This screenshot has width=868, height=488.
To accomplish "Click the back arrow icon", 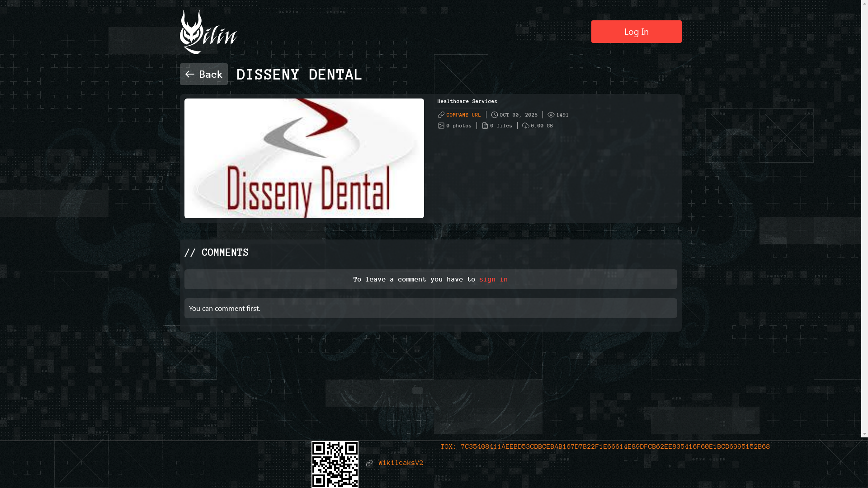I will click(x=190, y=74).
